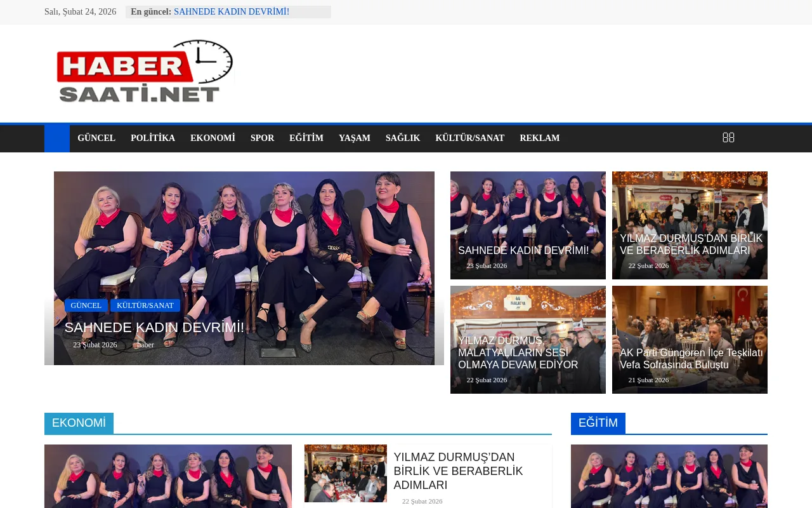
Task: Select KÜLTÜR/SANAT in the top menu
Action: pyautogui.click(x=470, y=138)
